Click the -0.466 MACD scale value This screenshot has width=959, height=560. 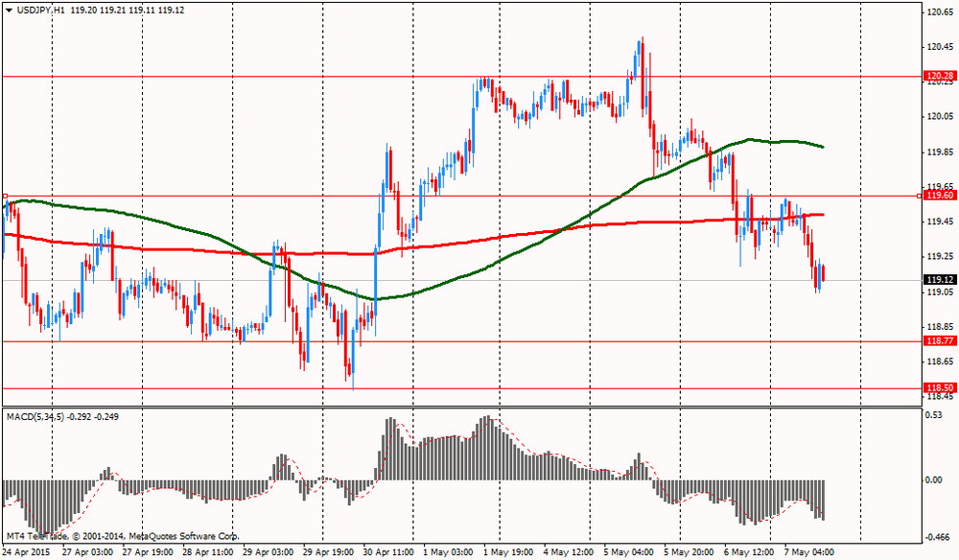(937, 536)
